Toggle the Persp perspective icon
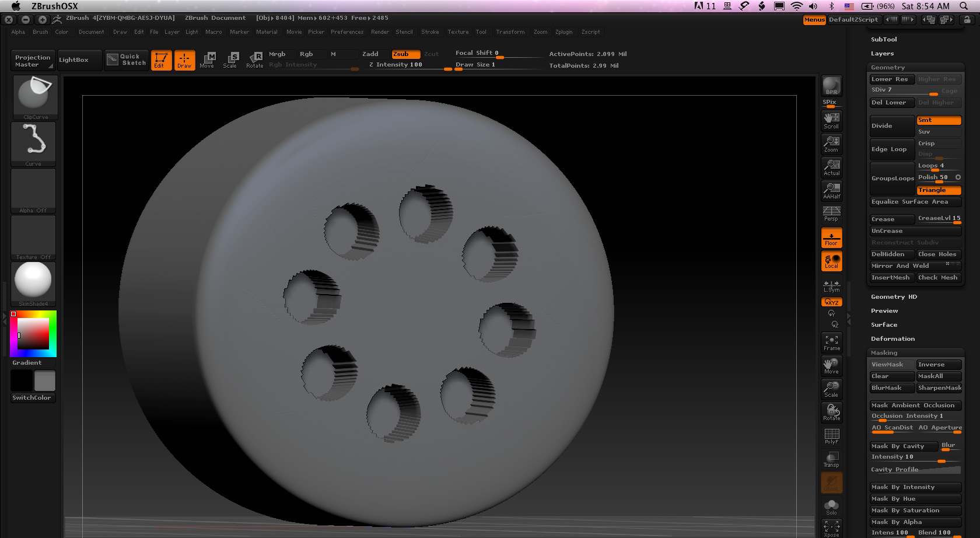The height and width of the screenshot is (538, 980). (831, 213)
